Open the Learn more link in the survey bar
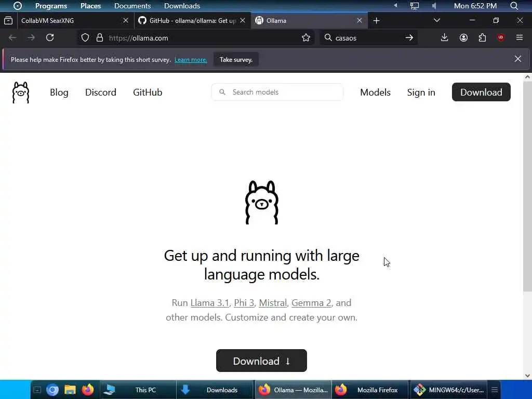Image resolution: width=532 pixels, height=399 pixels. point(191,60)
